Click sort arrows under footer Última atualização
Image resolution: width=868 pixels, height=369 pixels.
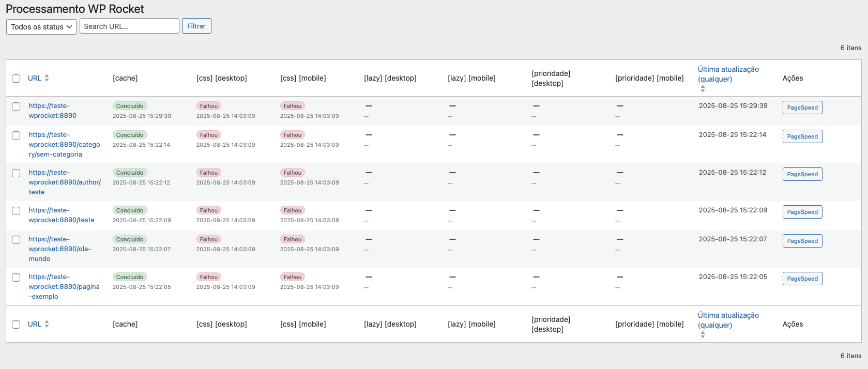click(703, 335)
